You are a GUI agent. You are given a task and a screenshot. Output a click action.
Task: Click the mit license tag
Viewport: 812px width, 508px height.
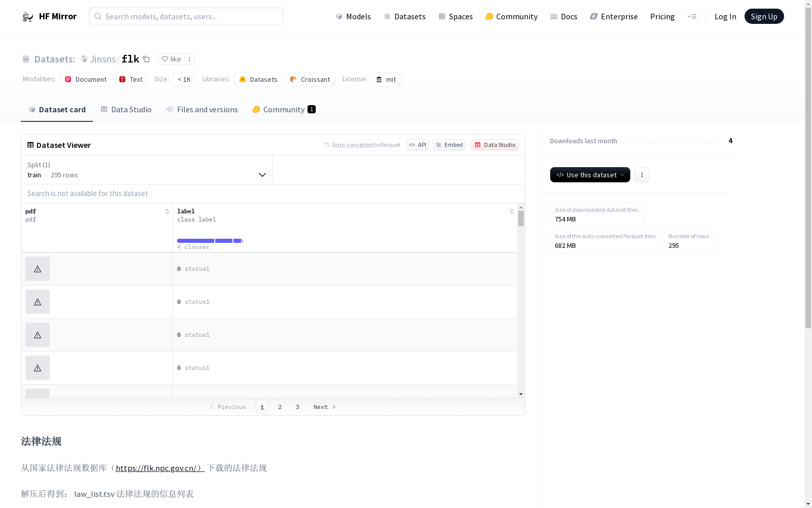386,79
